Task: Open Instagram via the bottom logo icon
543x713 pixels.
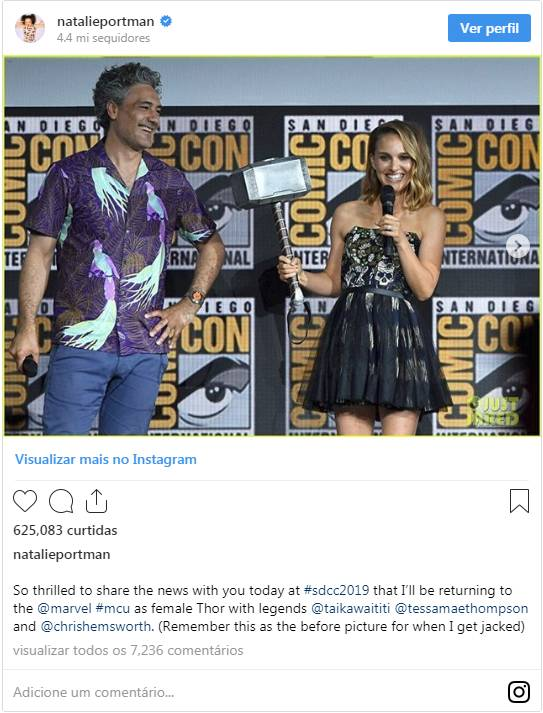Action: (518, 692)
